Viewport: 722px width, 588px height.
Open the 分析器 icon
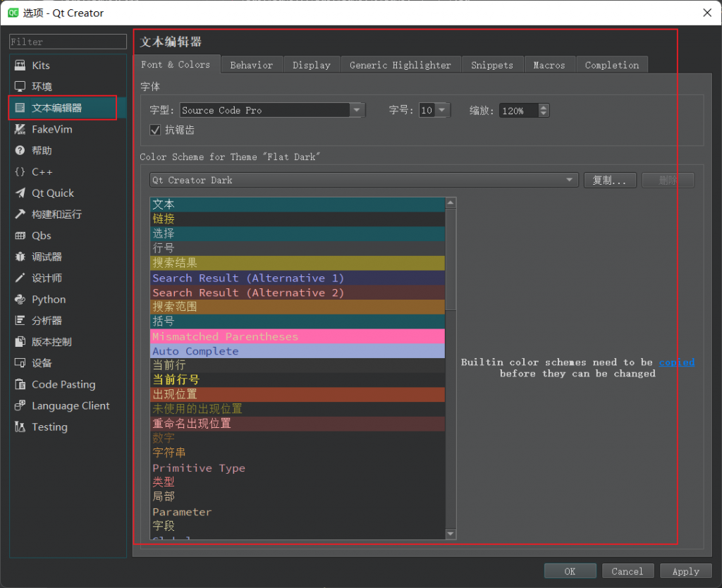click(20, 321)
